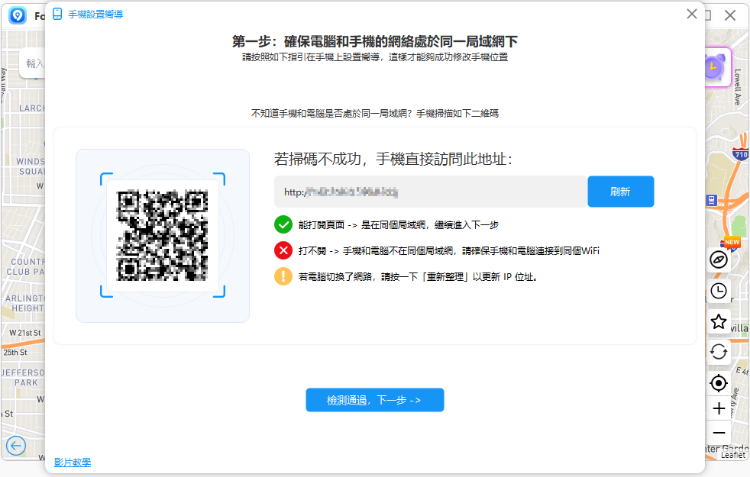The height and width of the screenshot is (477, 750).
Task: Click the purple alarm clock icon
Action: (715, 67)
